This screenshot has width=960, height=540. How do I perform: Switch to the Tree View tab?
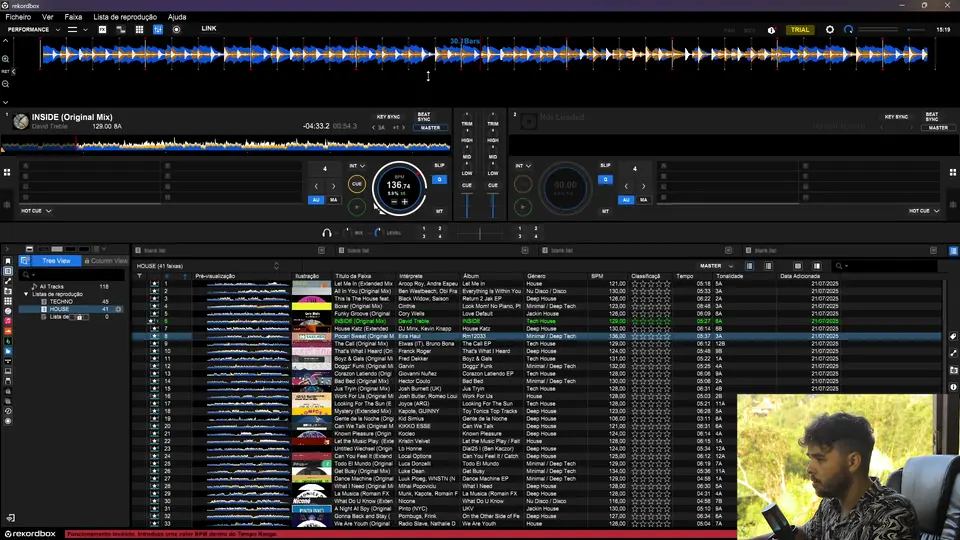click(x=56, y=261)
